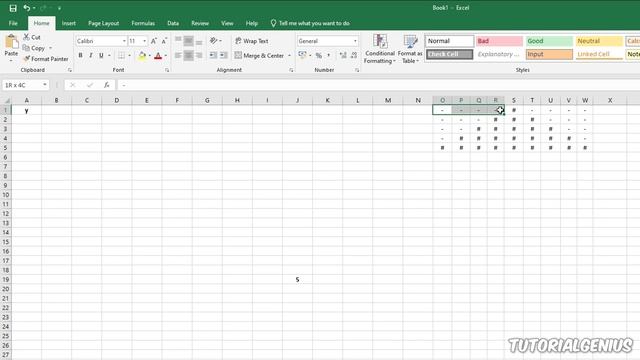Viewport: 640px width, 360px height.
Task: Center text horizontally
Action: [x=188, y=55]
